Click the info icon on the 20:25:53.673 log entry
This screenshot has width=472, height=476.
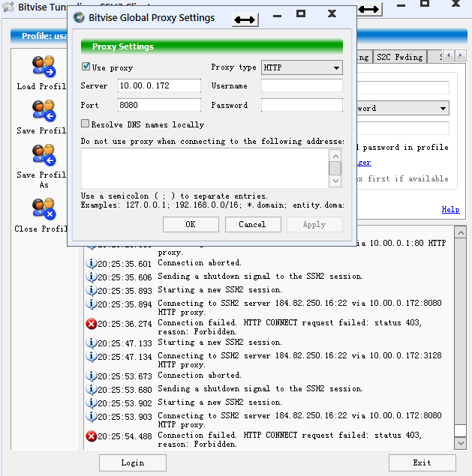pyautogui.click(x=92, y=376)
